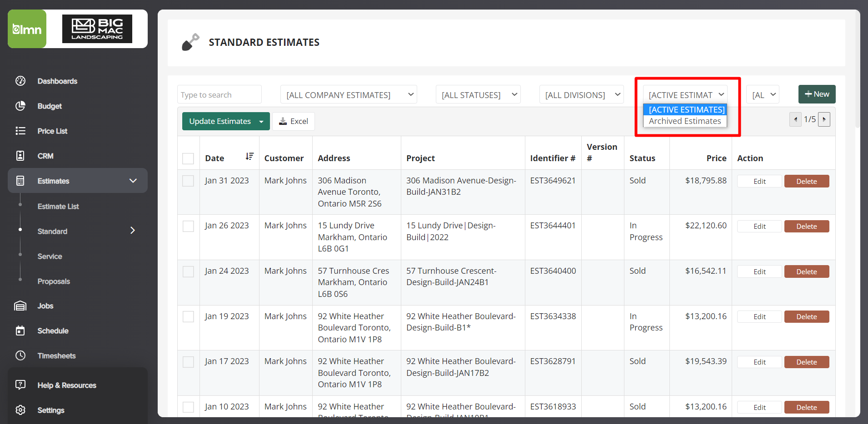868x424 pixels.
Task: Click the Customer column header
Action: click(x=284, y=158)
